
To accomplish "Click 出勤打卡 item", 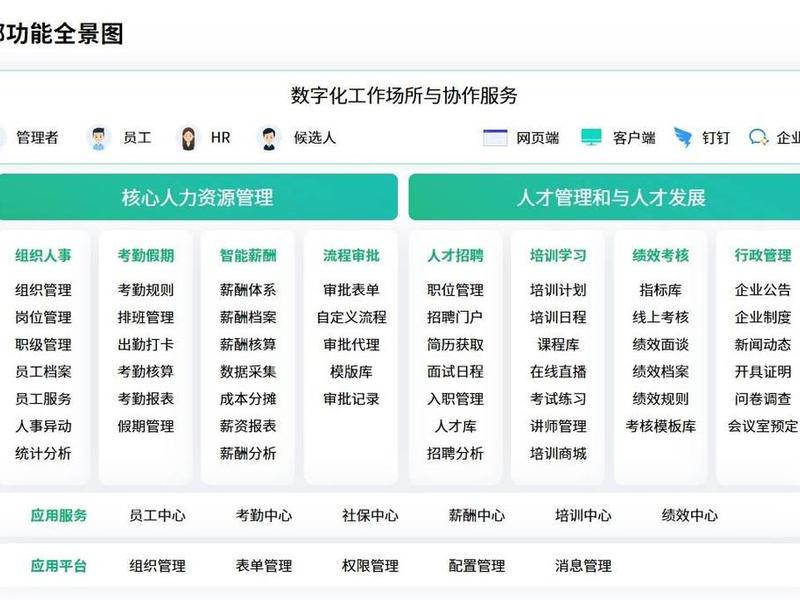I will tap(146, 344).
